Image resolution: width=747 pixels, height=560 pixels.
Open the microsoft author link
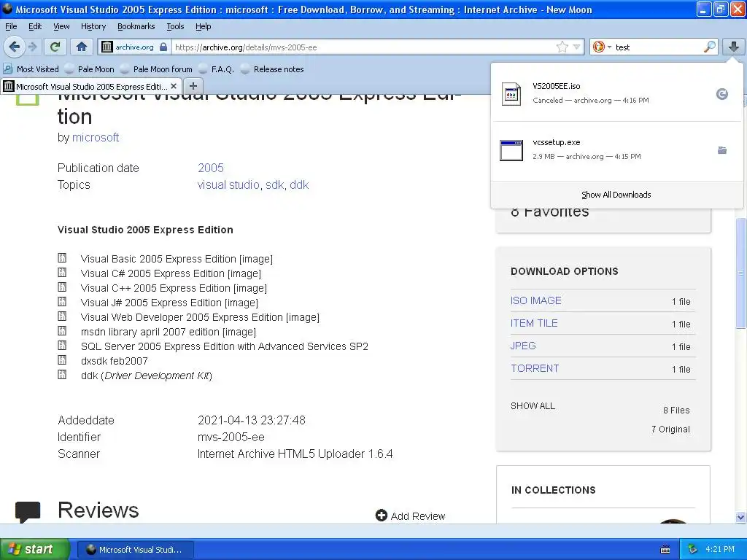pos(96,137)
